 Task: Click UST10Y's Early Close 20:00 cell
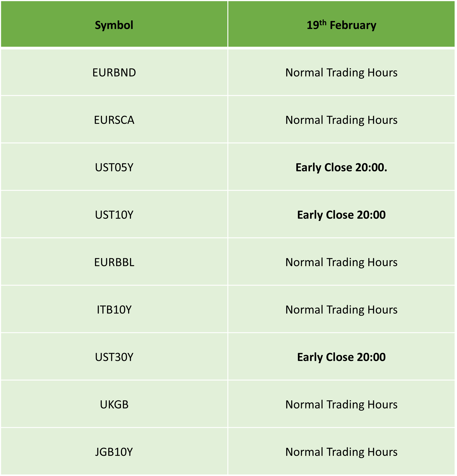(x=341, y=214)
